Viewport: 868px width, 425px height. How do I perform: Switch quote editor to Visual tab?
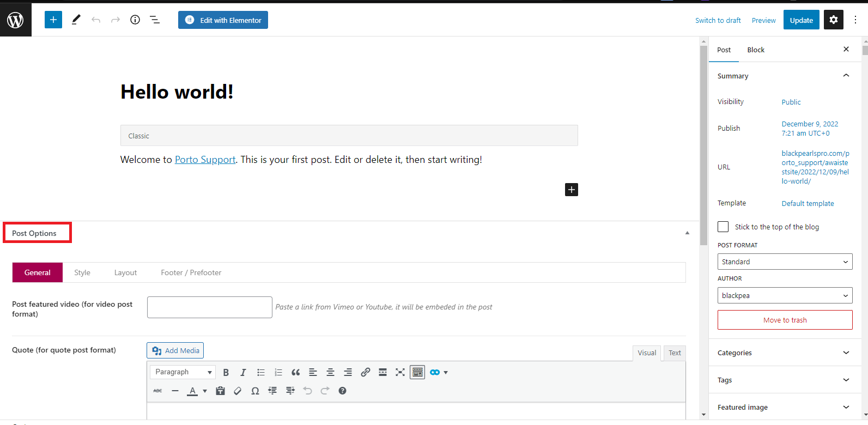pyautogui.click(x=647, y=353)
